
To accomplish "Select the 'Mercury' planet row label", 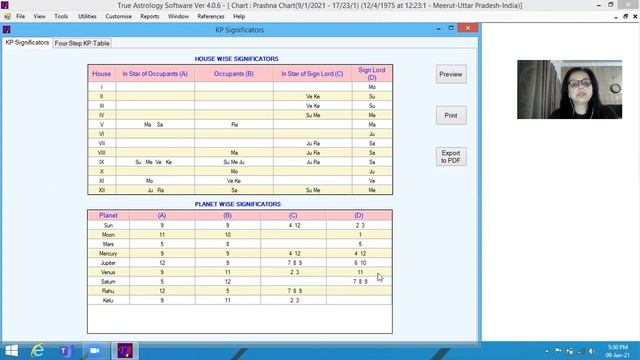I will pos(108,253).
